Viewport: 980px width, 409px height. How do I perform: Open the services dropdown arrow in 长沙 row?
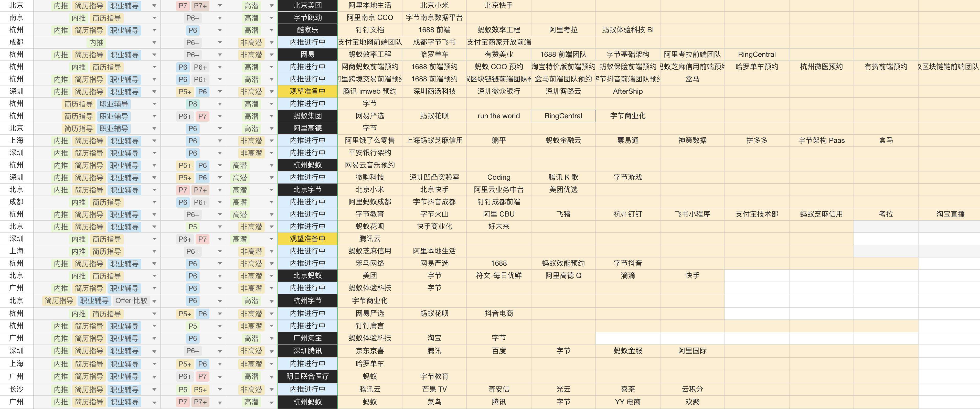point(154,390)
